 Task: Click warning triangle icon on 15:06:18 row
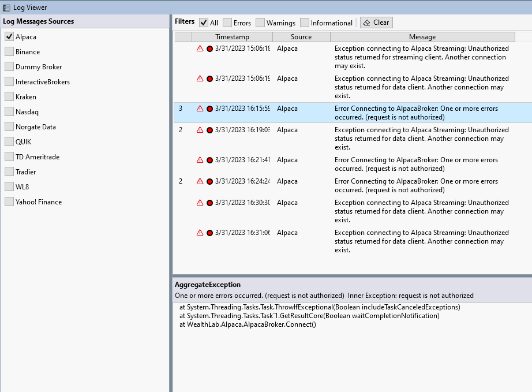click(200, 48)
